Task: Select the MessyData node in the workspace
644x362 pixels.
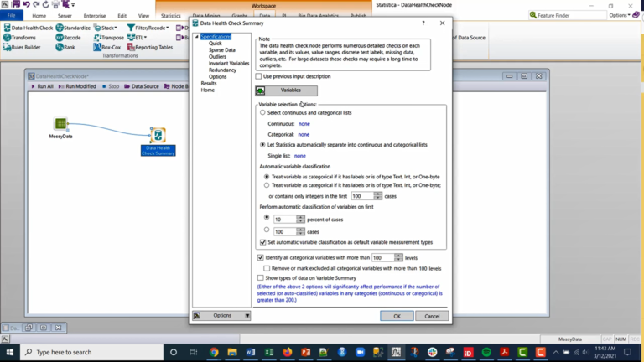Action: [60, 123]
